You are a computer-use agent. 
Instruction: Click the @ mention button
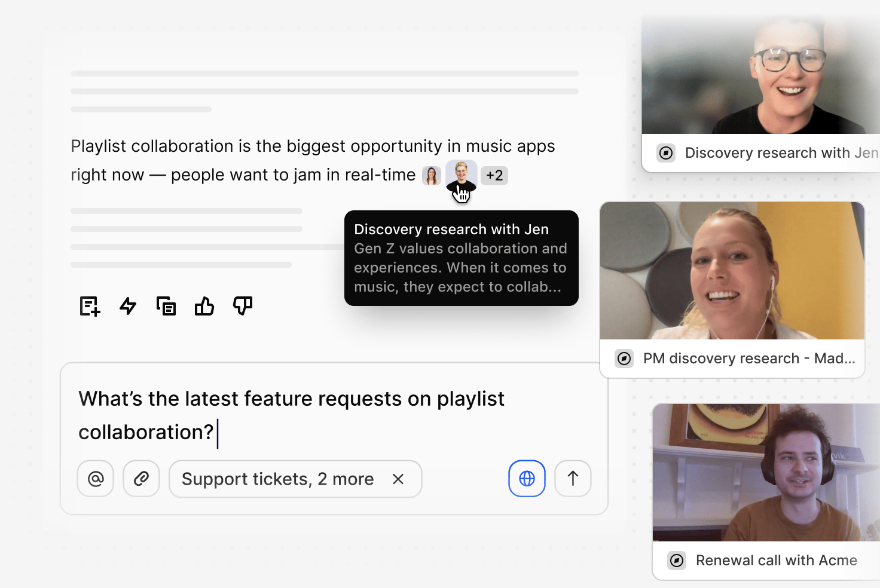point(96,479)
